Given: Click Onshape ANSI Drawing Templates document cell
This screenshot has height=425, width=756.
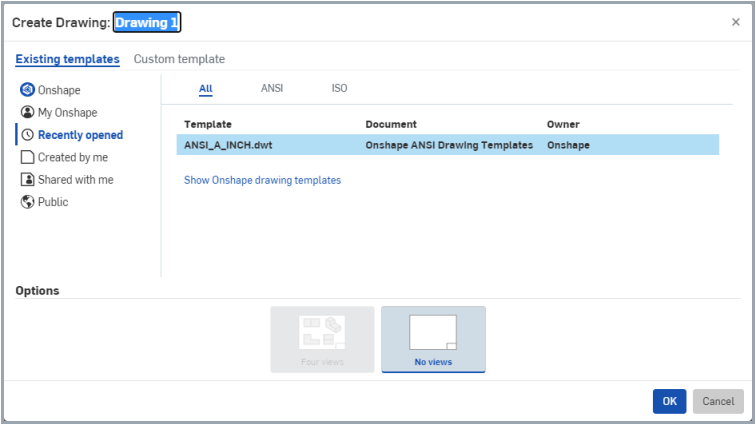Looking at the screenshot, I should pos(449,145).
